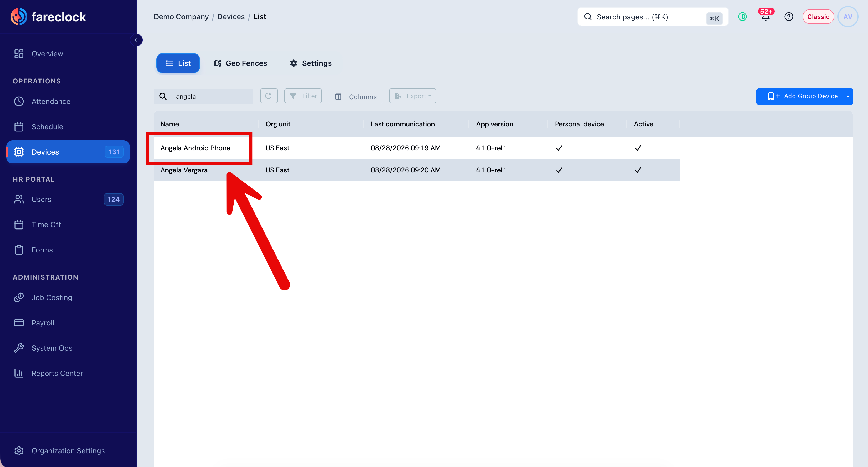This screenshot has width=868, height=467.
Task: Select Devices in the sidebar
Action: tap(68, 152)
